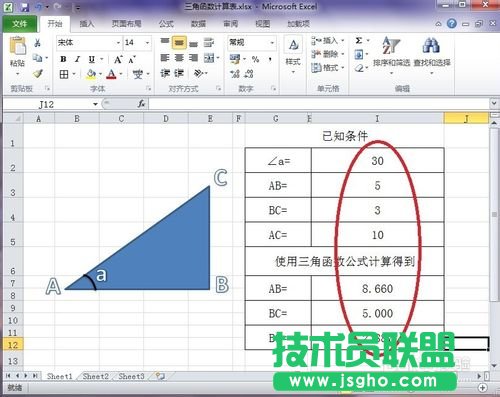
Task: Click the Borders icon in font group
Action: click(64, 74)
